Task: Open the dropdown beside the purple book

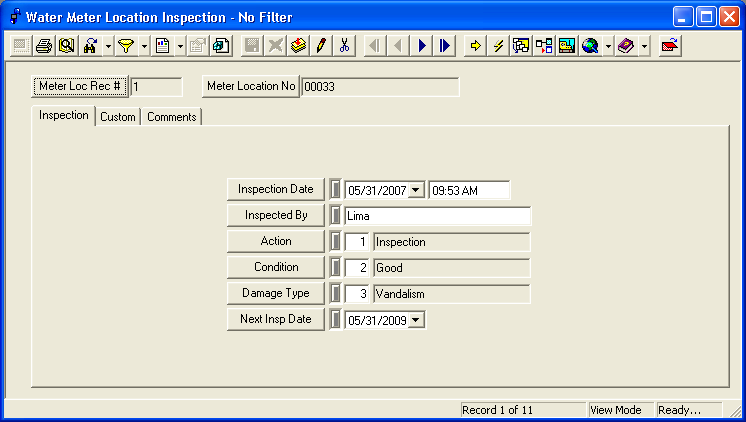Action: pos(644,46)
